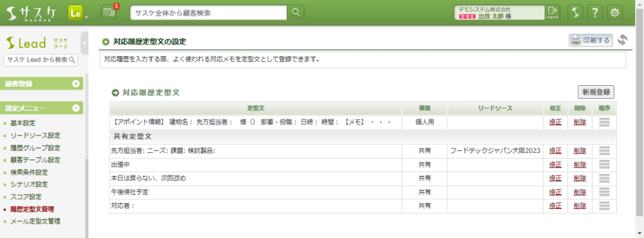Click the reorder handle for the 出張中 row
This screenshot has height=238, width=644.
604,165
